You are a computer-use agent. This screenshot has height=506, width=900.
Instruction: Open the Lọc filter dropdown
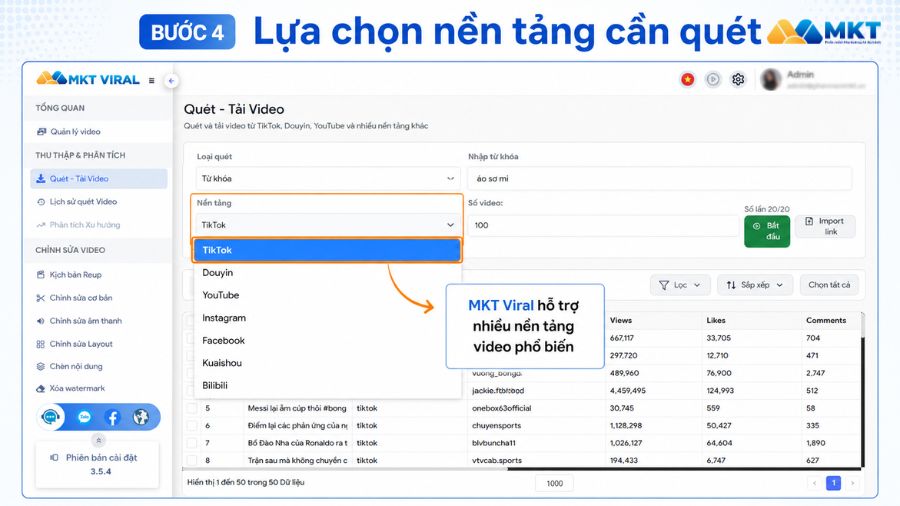point(680,285)
